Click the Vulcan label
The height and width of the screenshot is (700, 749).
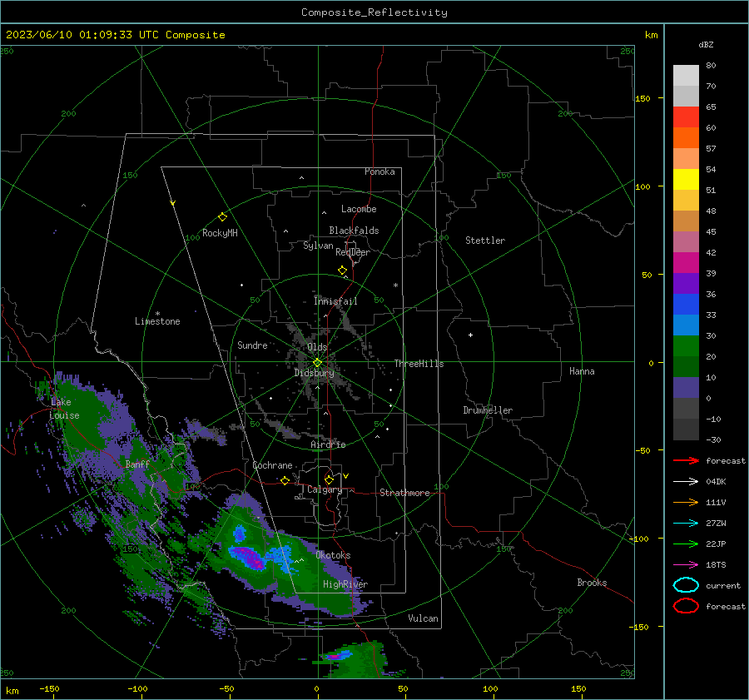pos(423,618)
